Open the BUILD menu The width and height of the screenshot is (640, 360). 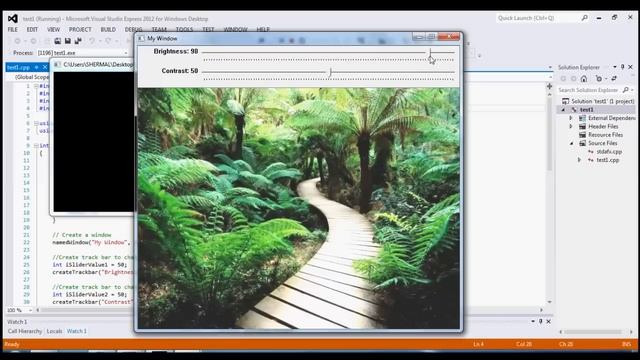(x=108, y=29)
